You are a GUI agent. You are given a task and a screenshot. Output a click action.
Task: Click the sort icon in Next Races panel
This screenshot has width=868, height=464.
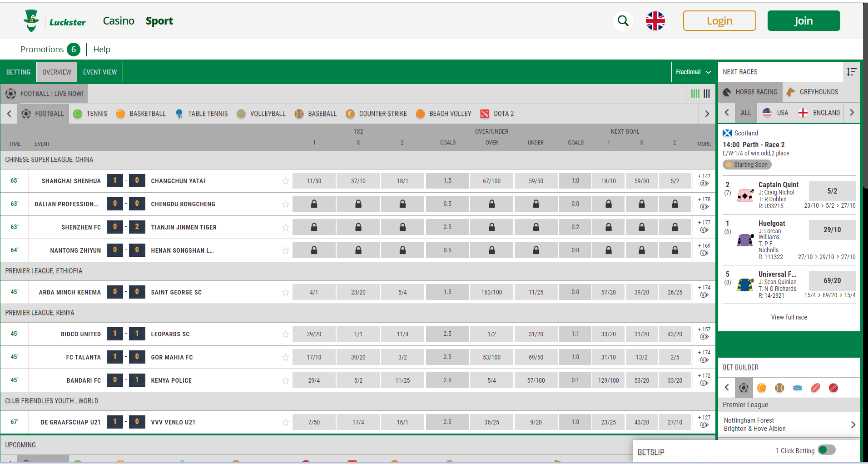[852, 72]
